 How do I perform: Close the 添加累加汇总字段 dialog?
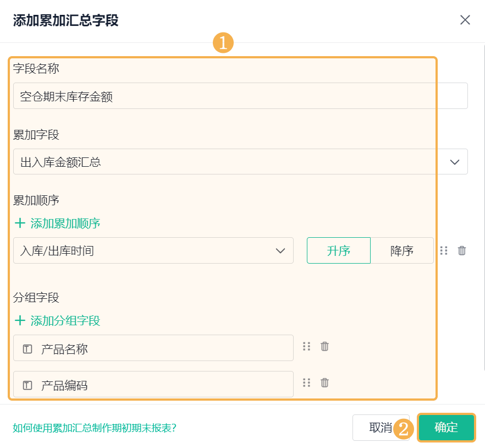click(465, 20)
